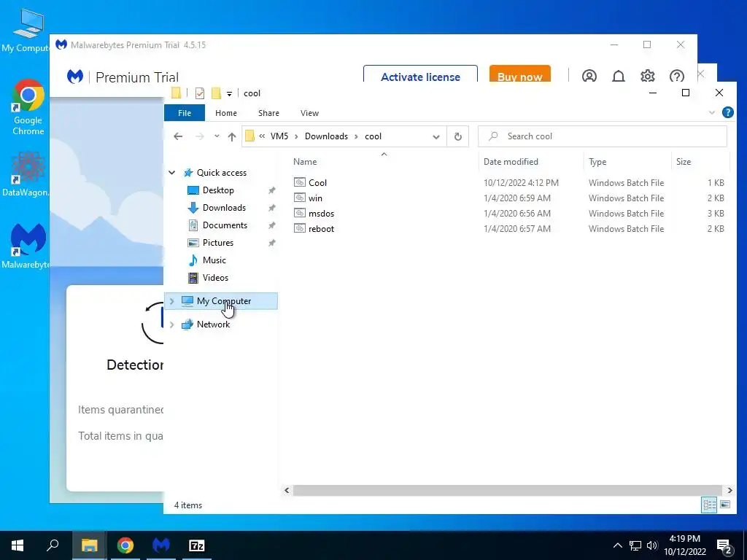Click Buy now button

519,76
